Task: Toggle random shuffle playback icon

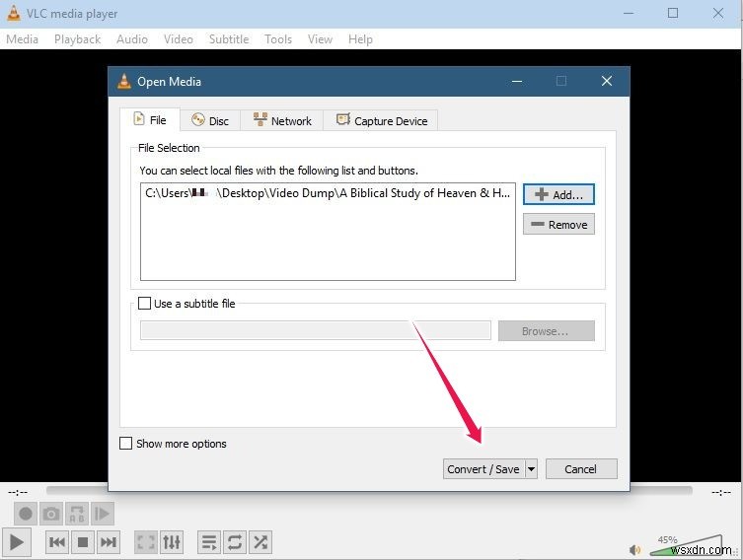Action: (260, 542)
